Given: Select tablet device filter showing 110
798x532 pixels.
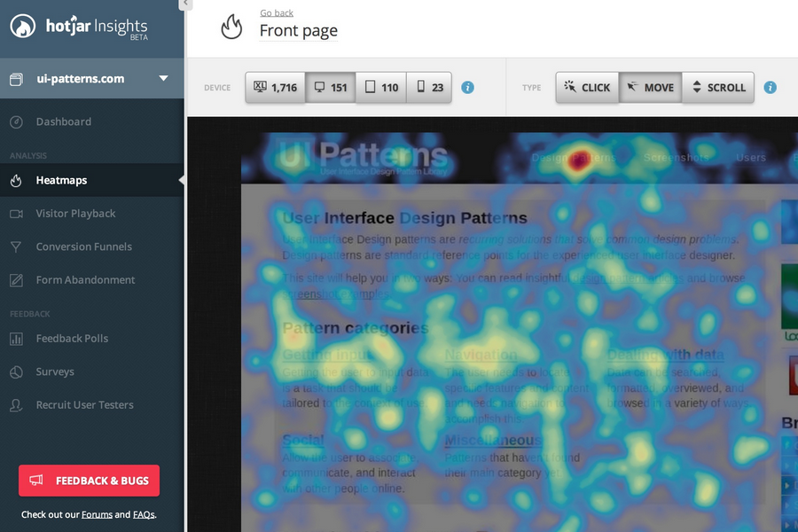Looking at the screenshot, I should pos(381,88).
